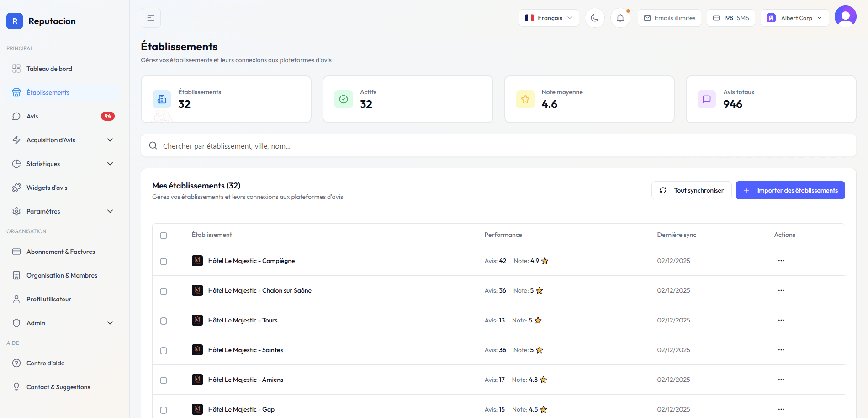The image size is (868, 418).
Task: Open actions menu for Hôtel Le Majestic – Amiens
Action: [x=781, y=380]
